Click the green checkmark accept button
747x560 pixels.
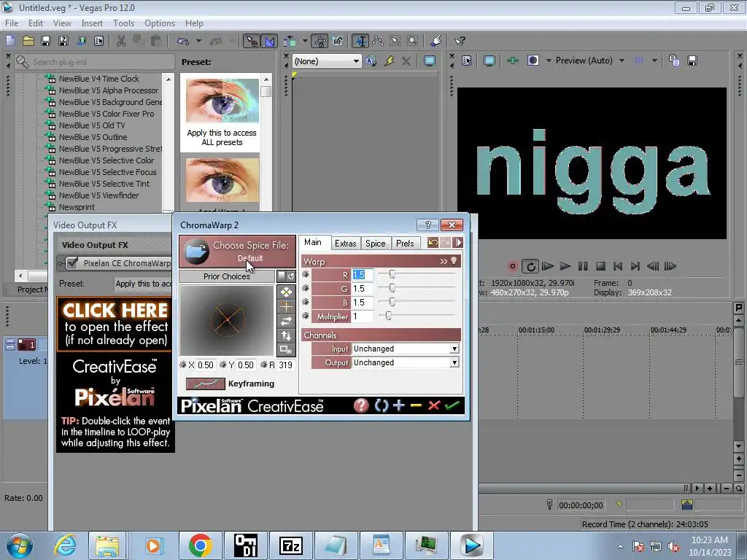point(452,405)
